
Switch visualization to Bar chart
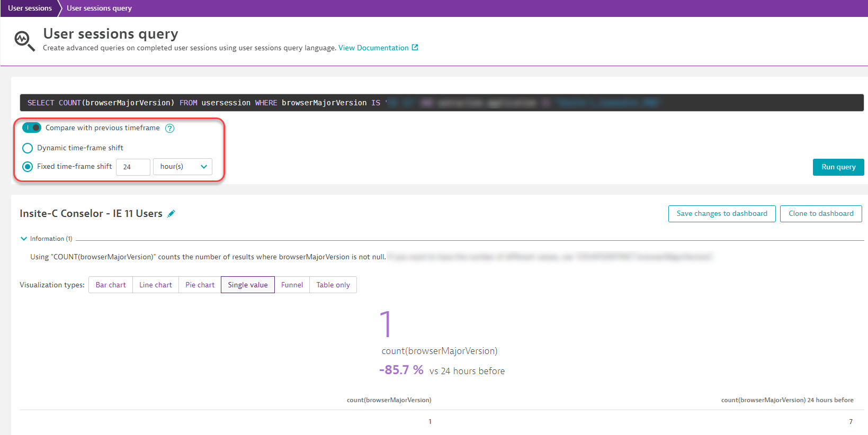click(x=111, y=285)
